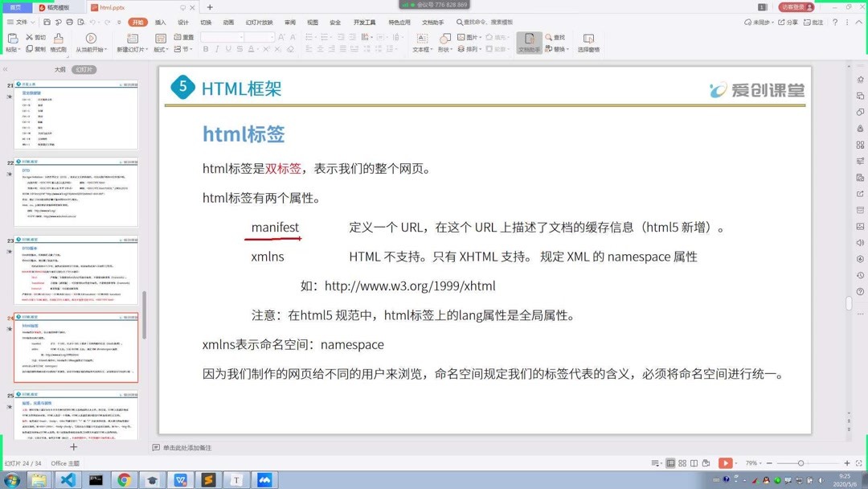The image size is (868, 489).
Task: Start slideshow from the status bar play icon
Action: pyautogui.click(x=725, y=463)
